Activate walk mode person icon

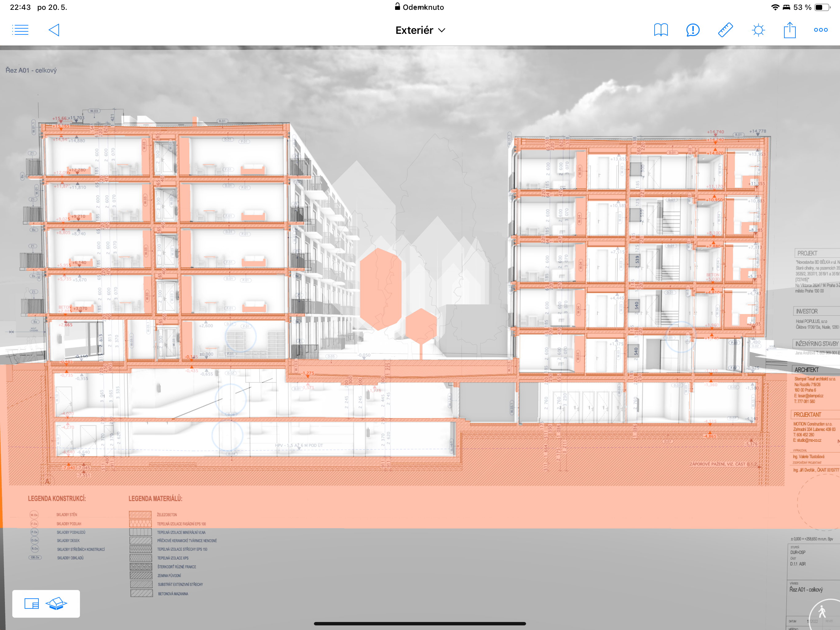click(x=822, y=612)
